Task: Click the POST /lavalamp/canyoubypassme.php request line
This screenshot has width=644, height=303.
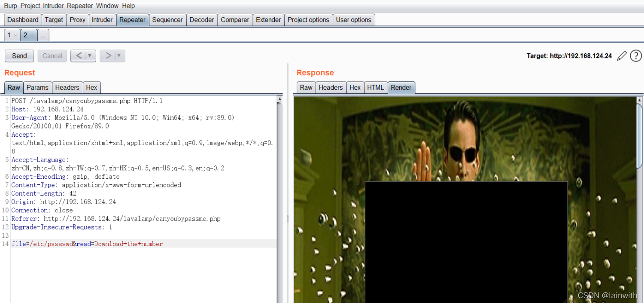Action: 87,101
